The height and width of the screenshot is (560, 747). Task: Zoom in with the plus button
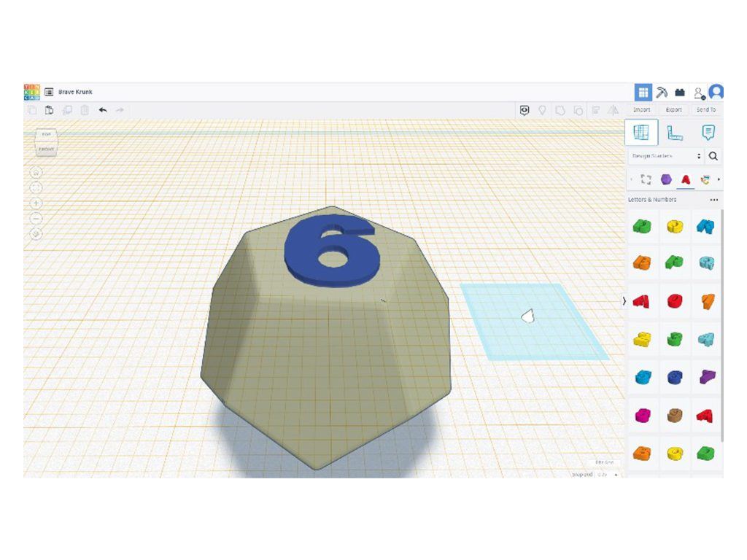(x=36, y=203)
